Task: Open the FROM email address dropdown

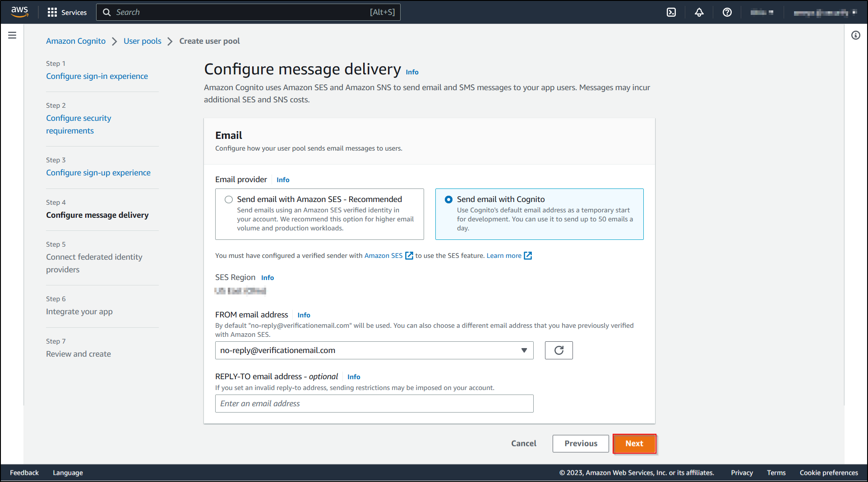Action: pyautogui.click(x=523, y=350)
